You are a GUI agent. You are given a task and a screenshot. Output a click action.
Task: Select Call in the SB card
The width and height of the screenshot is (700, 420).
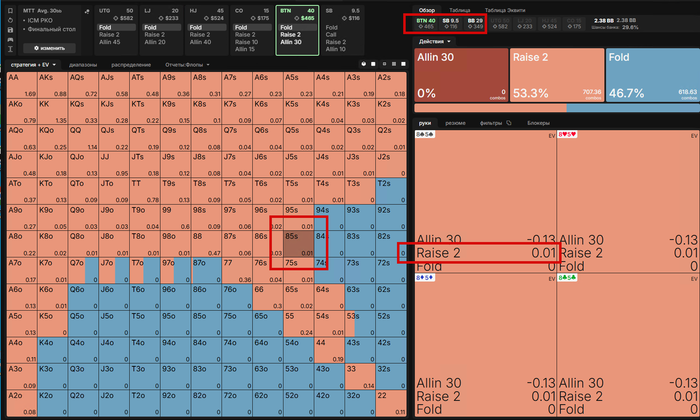pos(331,34)
